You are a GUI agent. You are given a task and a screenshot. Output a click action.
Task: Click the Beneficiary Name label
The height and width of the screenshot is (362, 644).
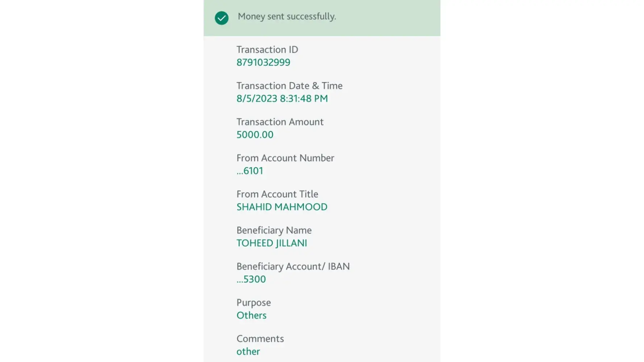point(274,231)
